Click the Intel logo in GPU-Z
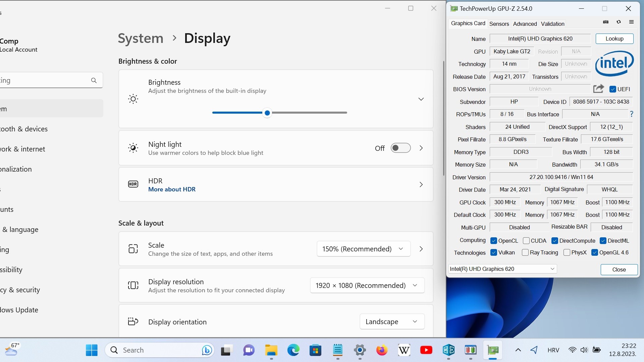The width and height of the screenshot is (644, 362). pyautogui.click(x=614, y=63)
